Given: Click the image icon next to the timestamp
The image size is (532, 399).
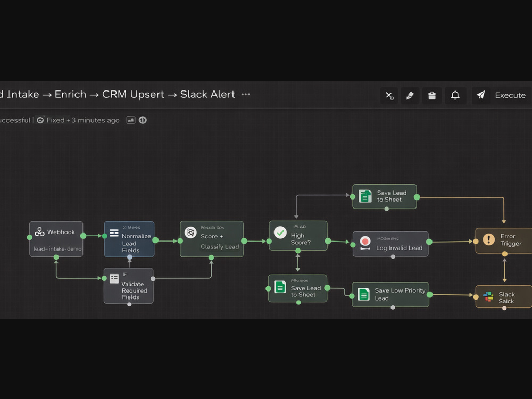Looking at the screenshot, I should [x=131, y=120].
